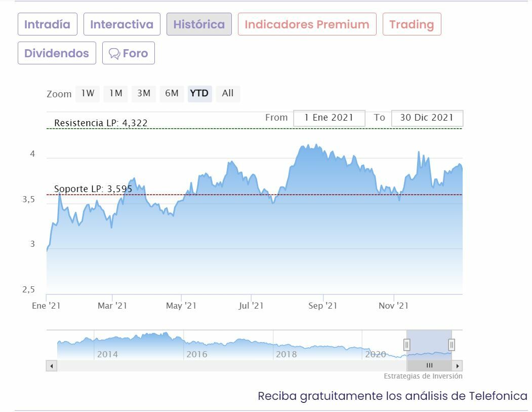
Task: Open the Histórica chart tab
Action: click(199, 24)
